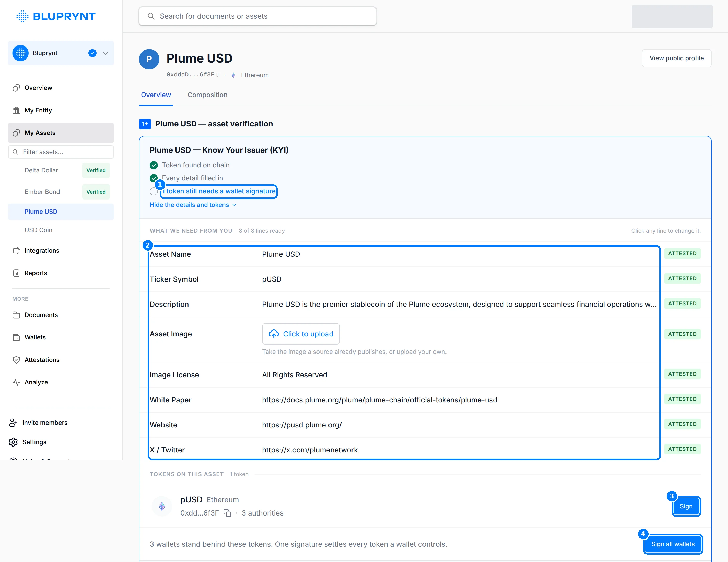This screenshot has height=562, width=728.
Task: Select the Delta Dollar asset
Action: [41, 170]
